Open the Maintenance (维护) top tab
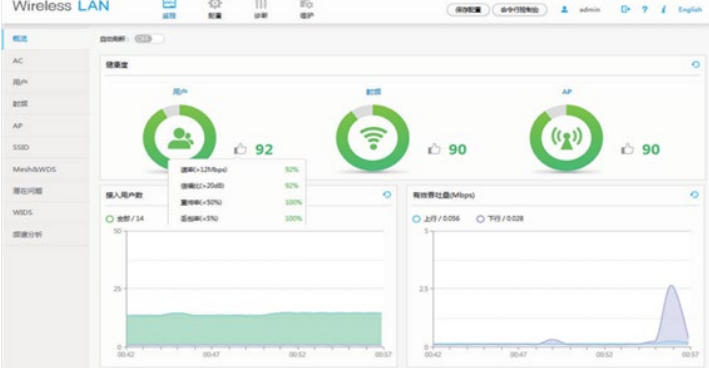This screenshot has width=709, height=368. (307, 9)
